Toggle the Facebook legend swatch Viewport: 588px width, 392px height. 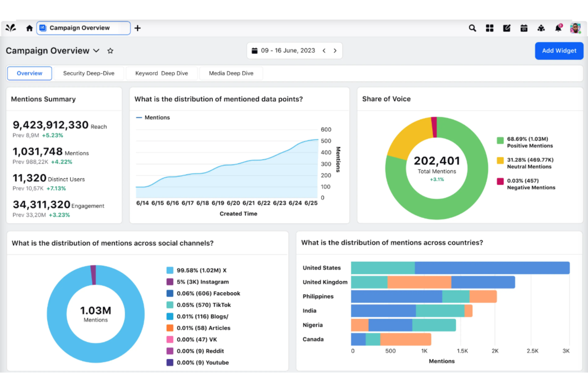170,294
